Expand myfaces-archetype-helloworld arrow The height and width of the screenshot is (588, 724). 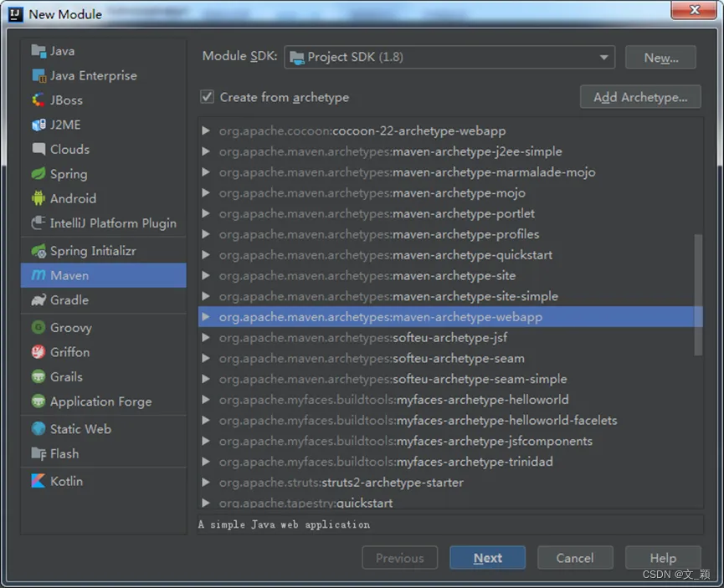click(x=206, y=400)
